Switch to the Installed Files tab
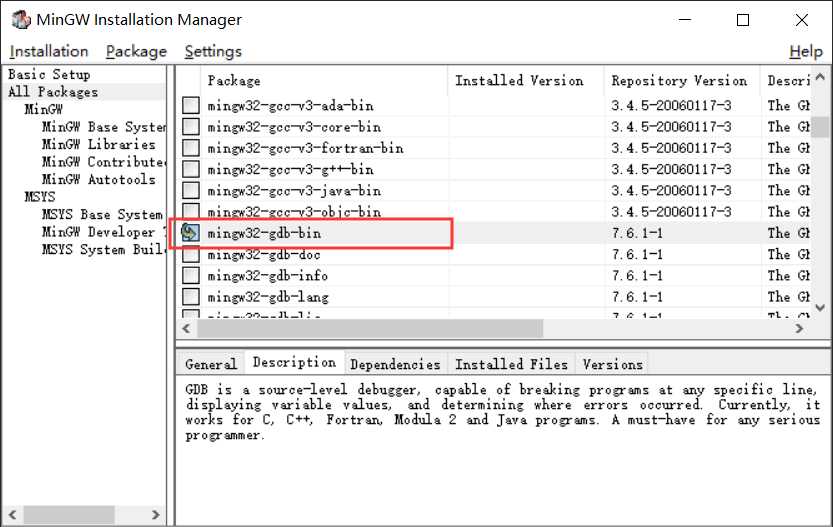Screen dimensions: 833x527 [511, 364]
